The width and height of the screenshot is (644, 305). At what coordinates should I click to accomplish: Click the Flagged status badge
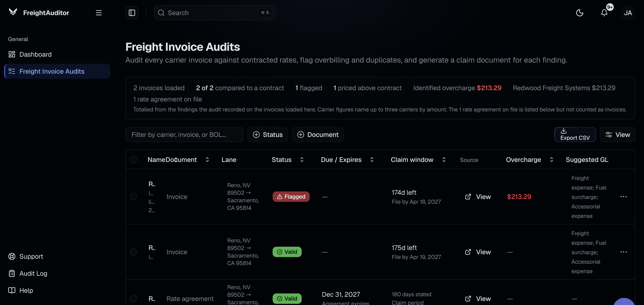pos(291,197)
